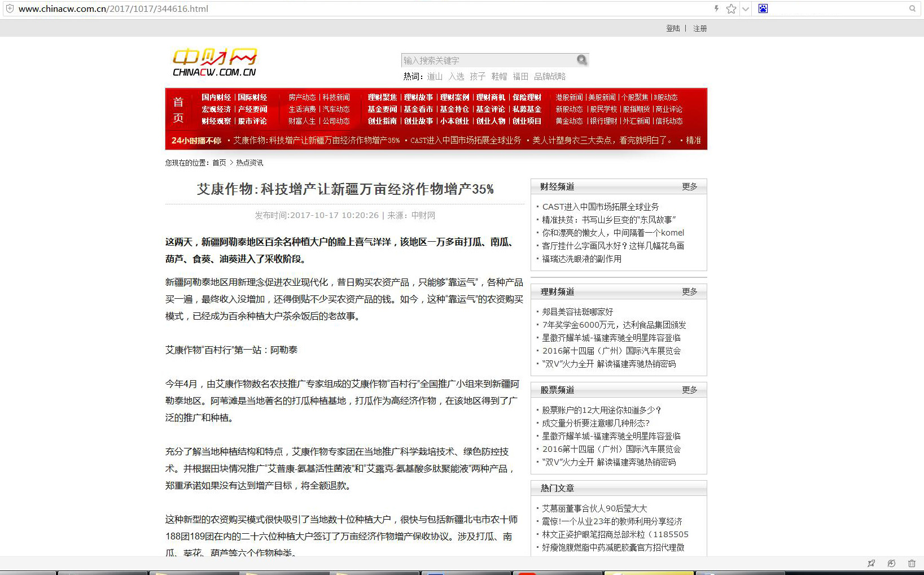Click 更多 in 股票频道 panel
This screenshot has width=924, height=575.
click(689, 390)
